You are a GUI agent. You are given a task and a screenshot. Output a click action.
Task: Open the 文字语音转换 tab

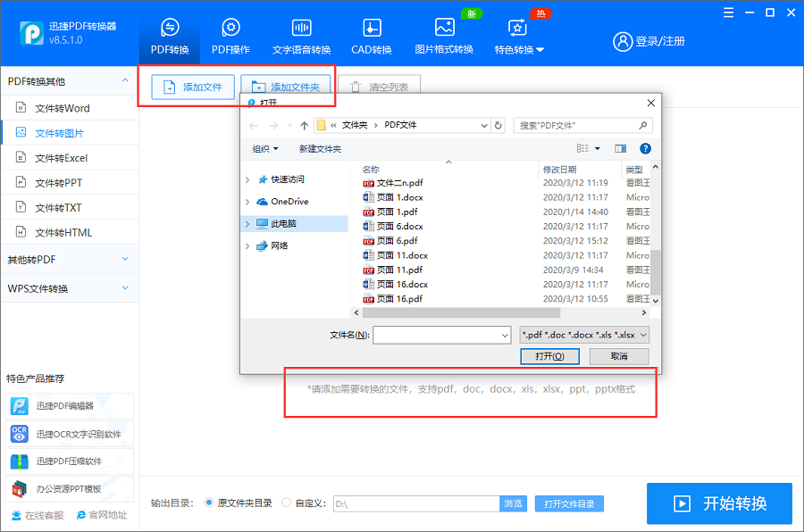tap(302, 37)
